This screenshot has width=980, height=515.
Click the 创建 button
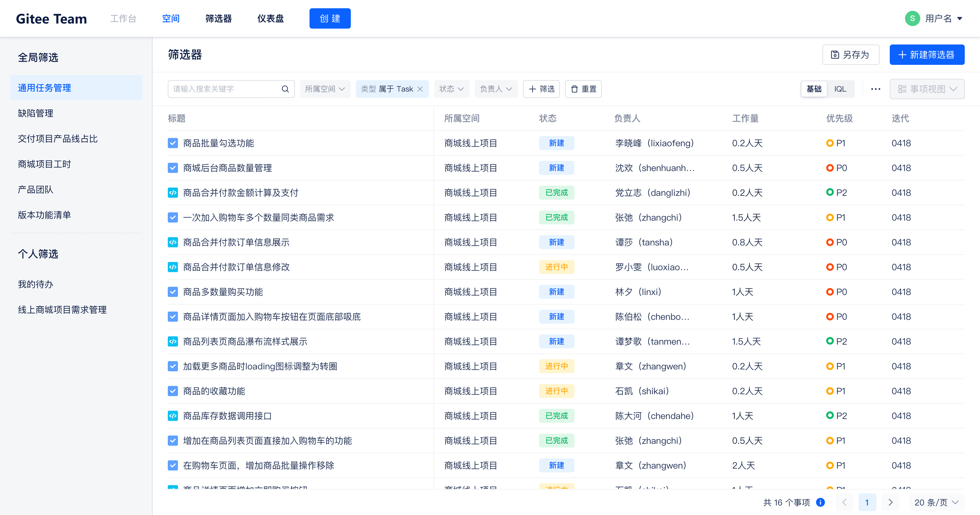(x=330, y=18)
